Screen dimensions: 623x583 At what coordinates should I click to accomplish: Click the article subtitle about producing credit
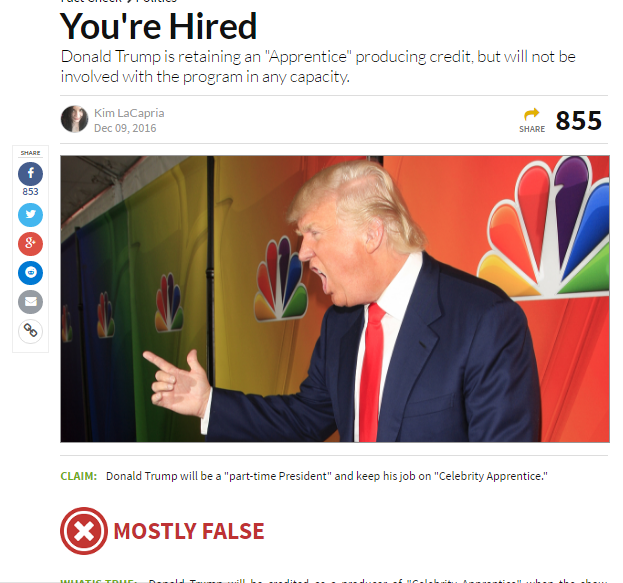tap(318, 66)
